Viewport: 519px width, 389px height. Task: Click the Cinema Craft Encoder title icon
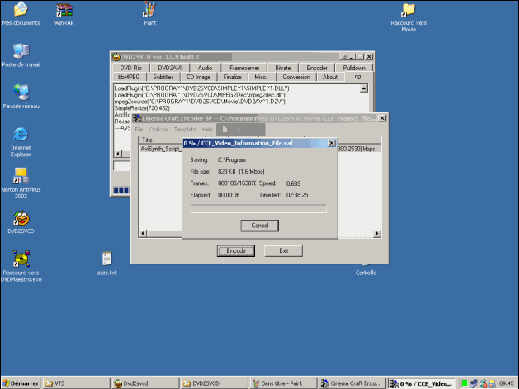click(x=137, y=118)
